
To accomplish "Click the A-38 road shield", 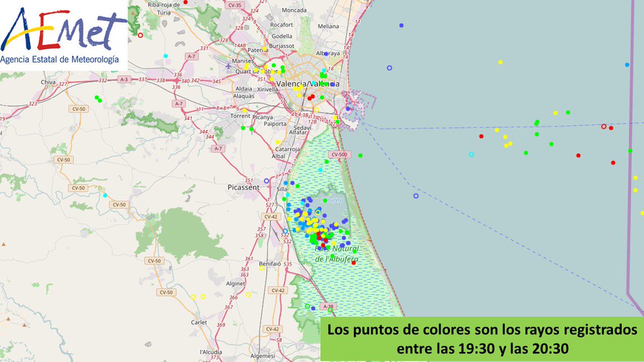I will pos(328,306).
